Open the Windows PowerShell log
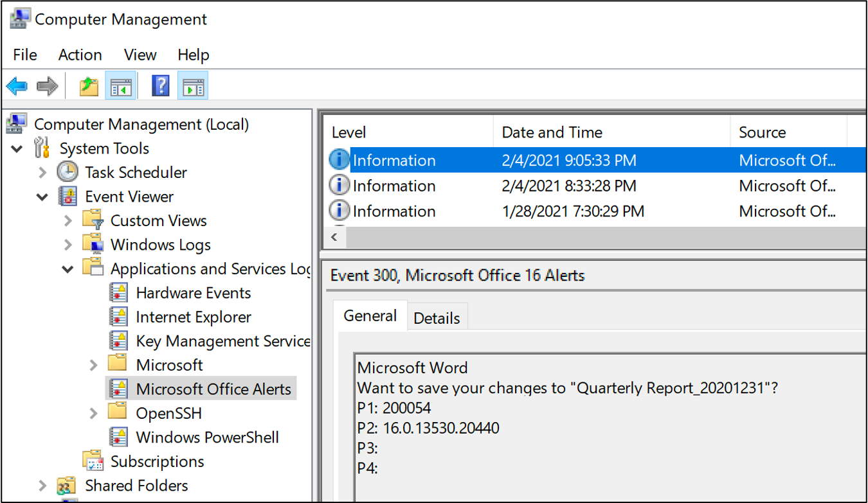Viewport: 868px width, 503px height. pyautogui.click(x=207, y=437)
